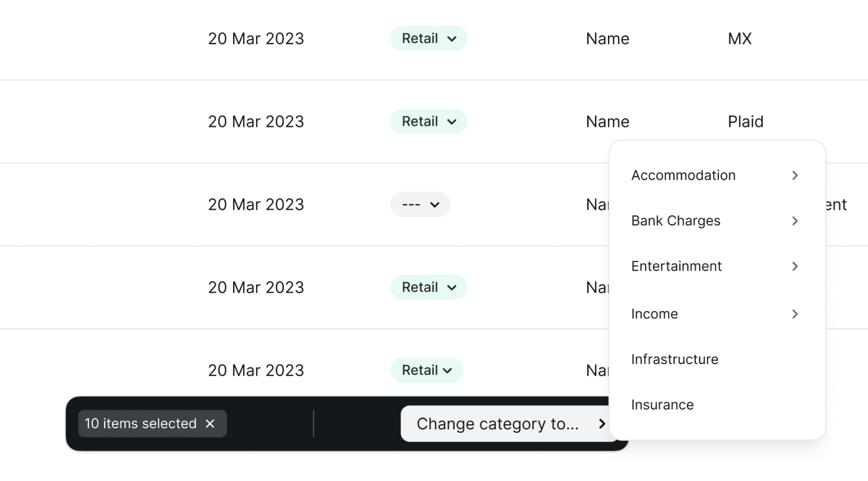Open the Retail dropdown in the Plaid row
Image resolution: width=868 pixels, height=481 pixels.
(x=429, y=121)
